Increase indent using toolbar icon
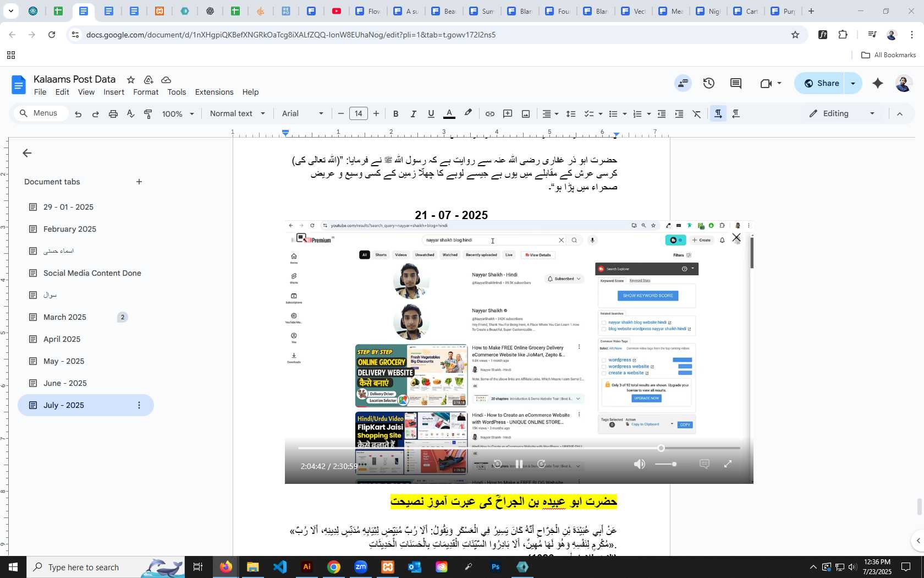This screenshot has height=578, width=924. [x=679, y=114]
